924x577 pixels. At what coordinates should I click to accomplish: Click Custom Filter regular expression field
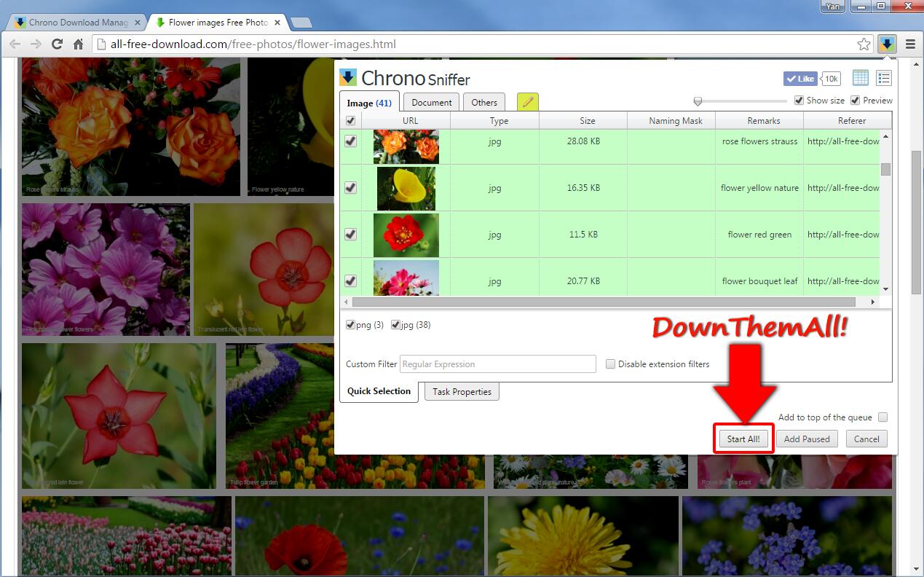498,364
